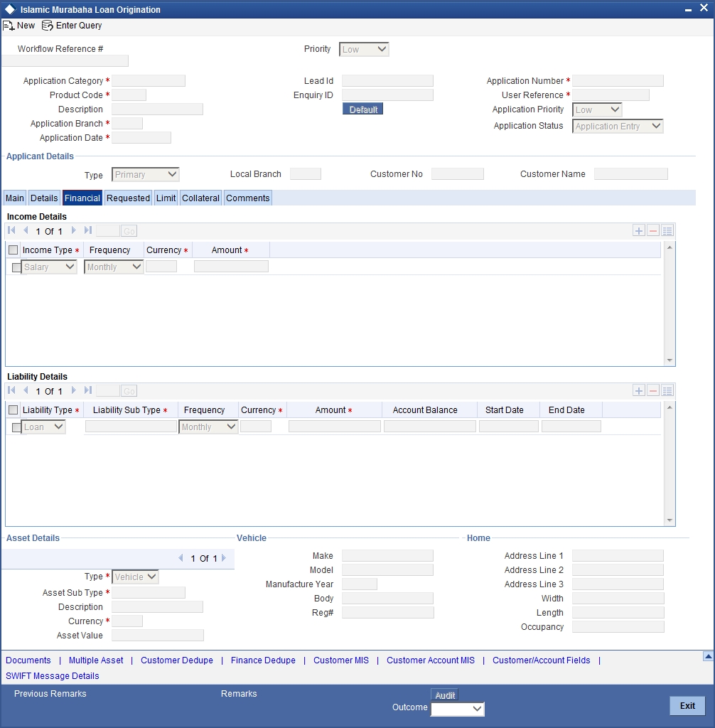Open single record view for Income Details
715x728 pixels.
pos(667,231)
